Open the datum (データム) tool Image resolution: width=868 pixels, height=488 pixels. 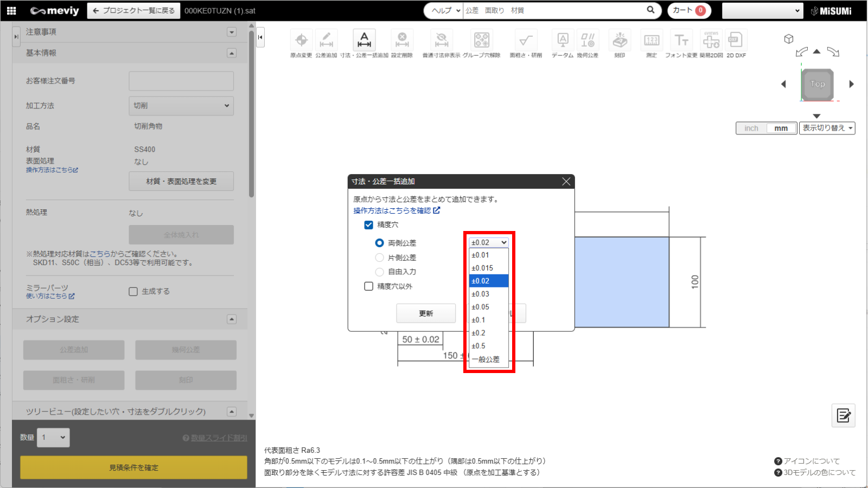(563, 40)
